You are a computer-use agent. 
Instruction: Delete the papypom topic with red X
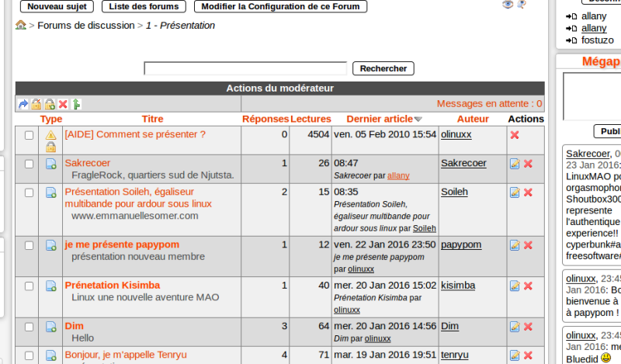(528, 245)
